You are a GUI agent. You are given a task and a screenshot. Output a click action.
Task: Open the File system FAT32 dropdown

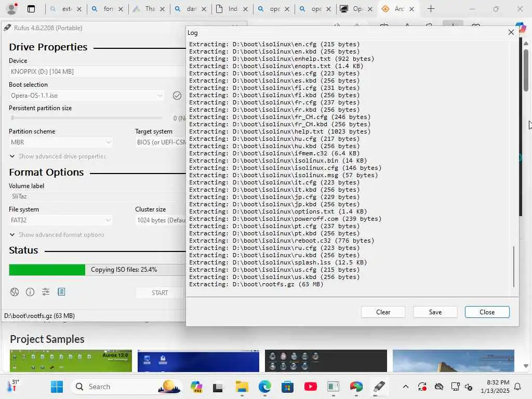pyautogui.click(x=61, y=220)
